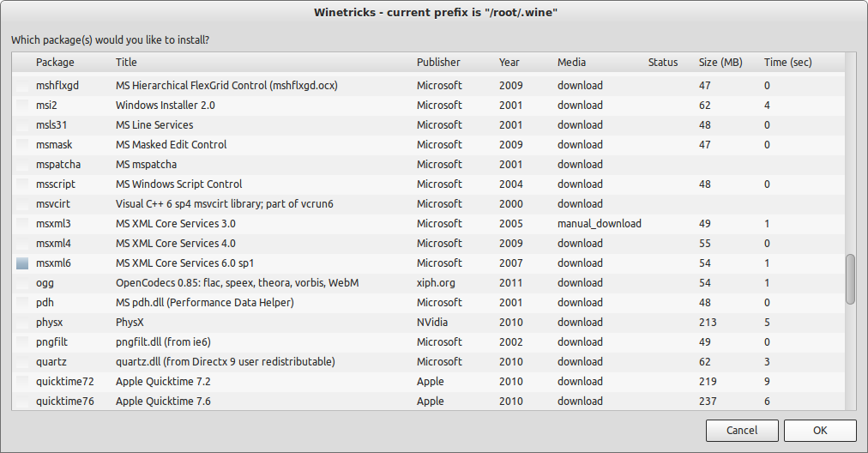Sort by the Size (MB) column header
Image resolution: width=868 pixels, height=453 pixels.
coord(720,63)
